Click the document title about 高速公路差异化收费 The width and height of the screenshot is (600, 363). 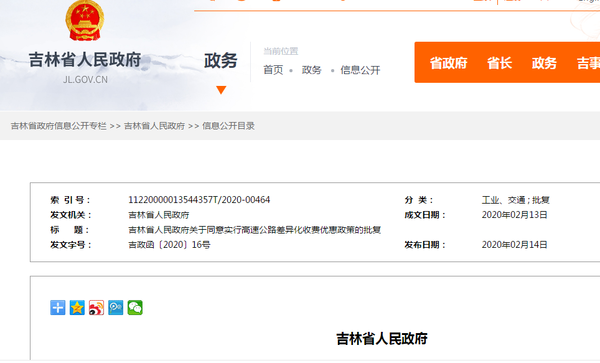254,230
